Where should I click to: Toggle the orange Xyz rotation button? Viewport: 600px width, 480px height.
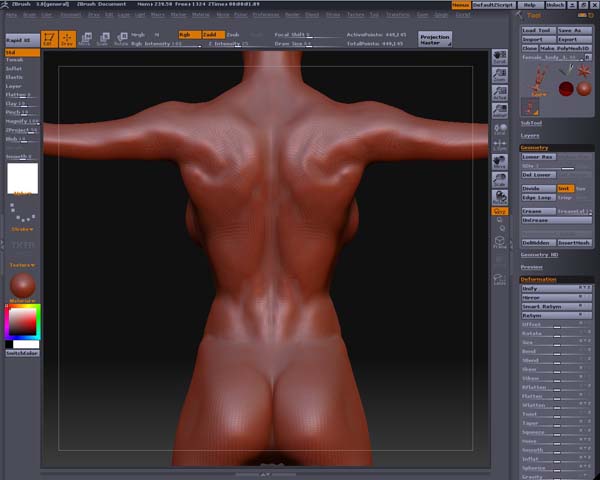coord(500,211)
